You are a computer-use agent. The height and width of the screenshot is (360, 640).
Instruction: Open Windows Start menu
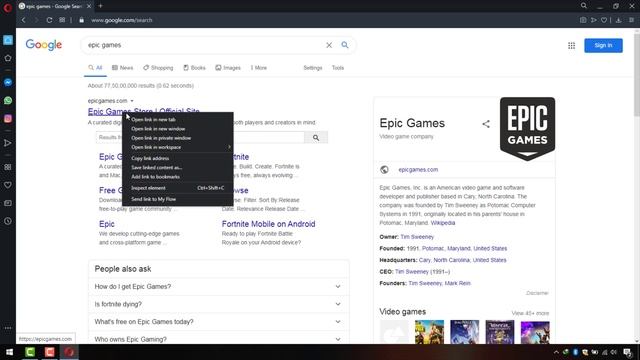9,352
